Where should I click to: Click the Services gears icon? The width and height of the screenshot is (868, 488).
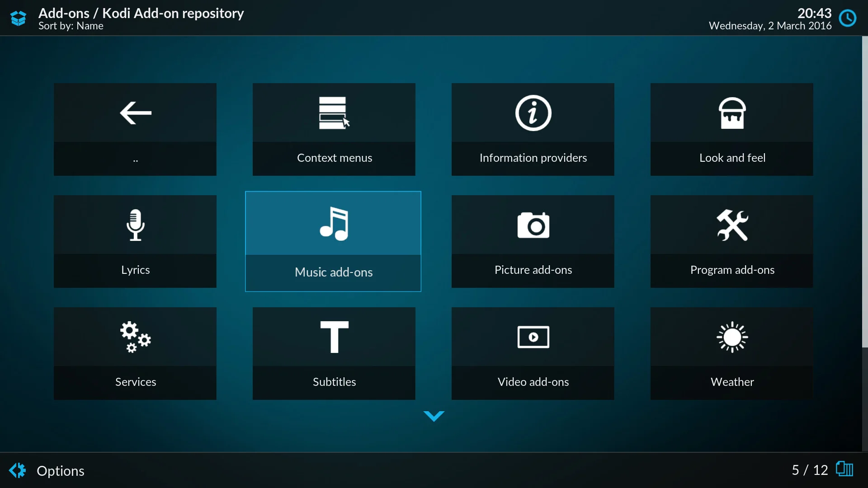pyautogui.click(x=135, y=337)
